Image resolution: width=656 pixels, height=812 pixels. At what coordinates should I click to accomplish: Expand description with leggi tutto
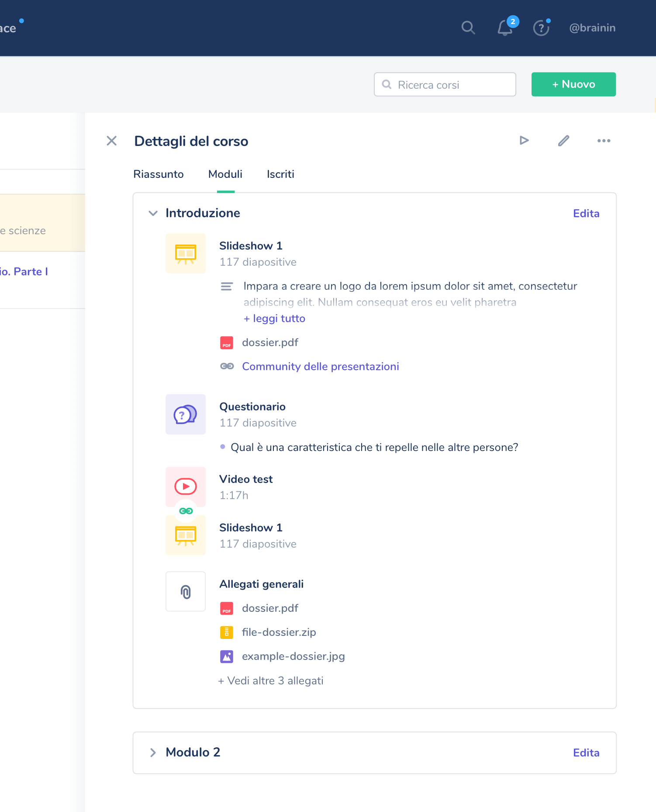point(275,319)
